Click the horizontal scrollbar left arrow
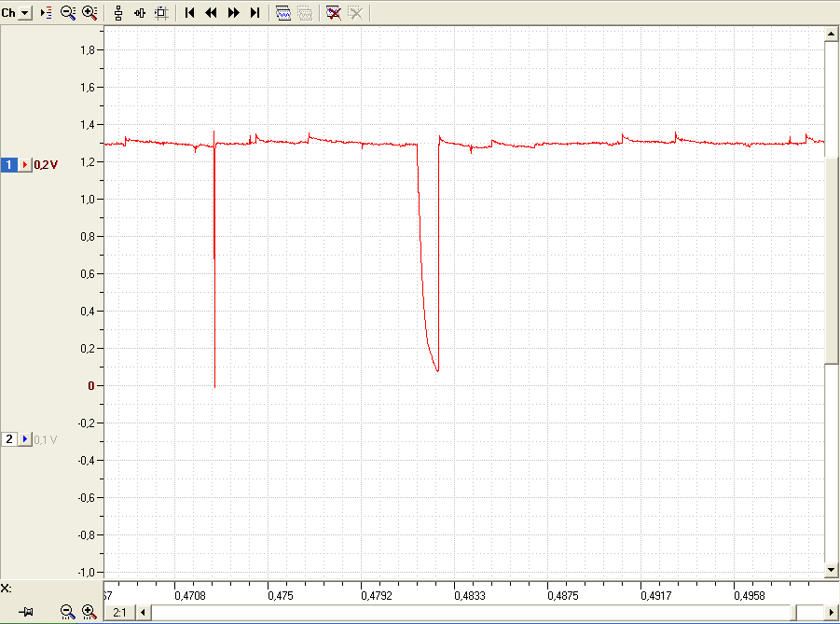This screenshot has width=840, height=624. tap(143, 612)
